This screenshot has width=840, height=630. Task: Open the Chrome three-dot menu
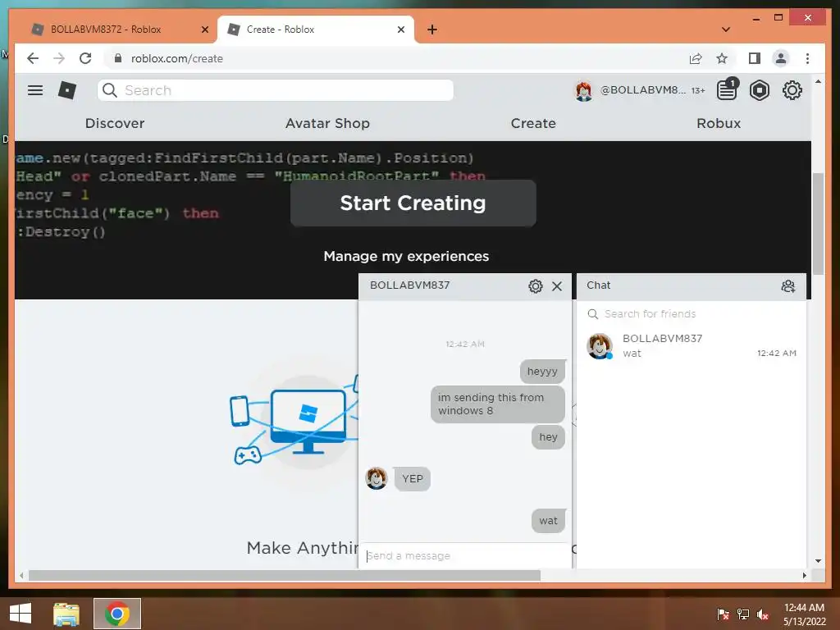(x=807, y=58)
